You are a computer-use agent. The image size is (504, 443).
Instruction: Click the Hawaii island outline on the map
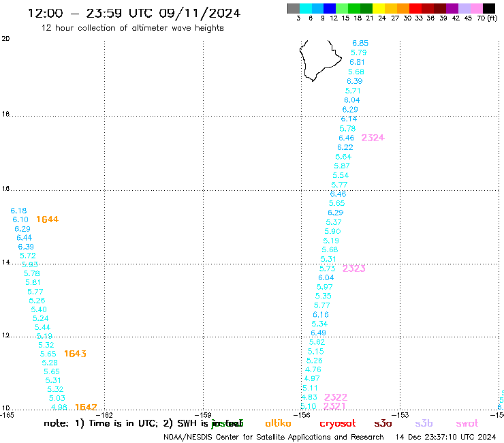(320, 61)
